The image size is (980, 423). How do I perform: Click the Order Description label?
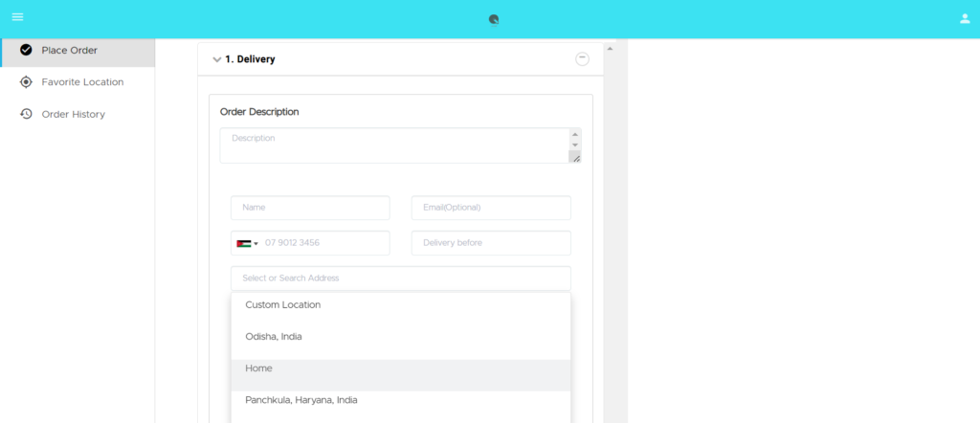click(259, 112)
